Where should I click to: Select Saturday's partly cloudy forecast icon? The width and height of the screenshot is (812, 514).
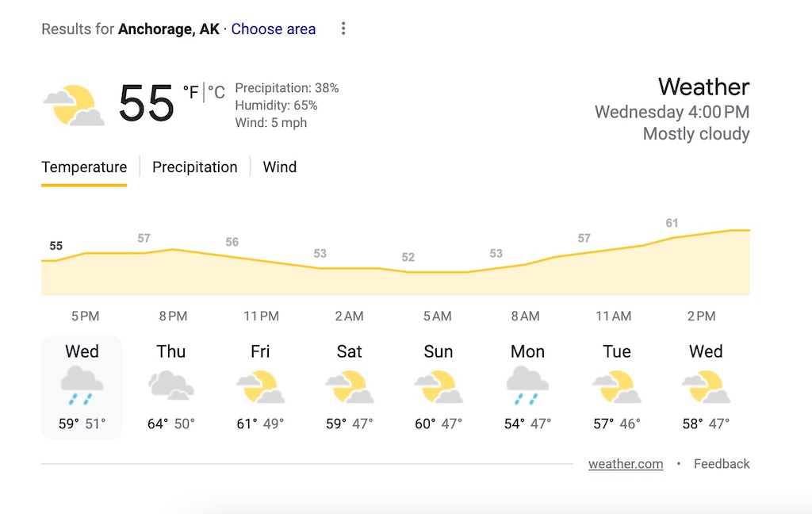tap(349, 386)
